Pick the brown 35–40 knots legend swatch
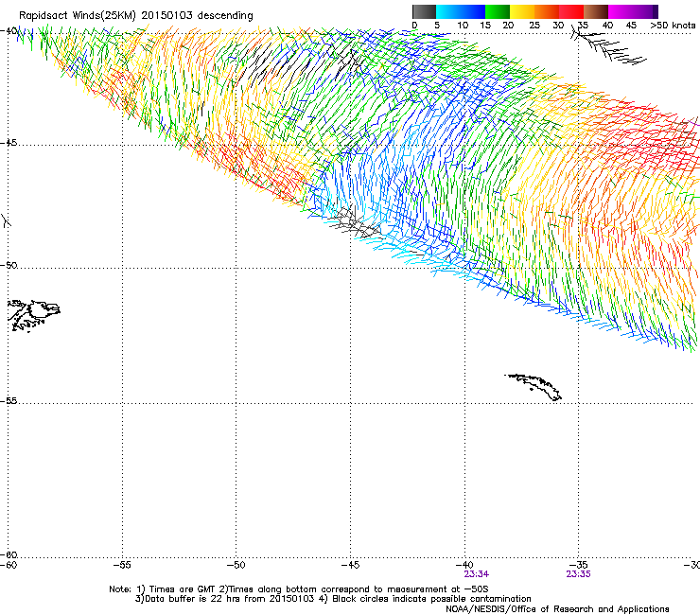 [x=596, y=11]
